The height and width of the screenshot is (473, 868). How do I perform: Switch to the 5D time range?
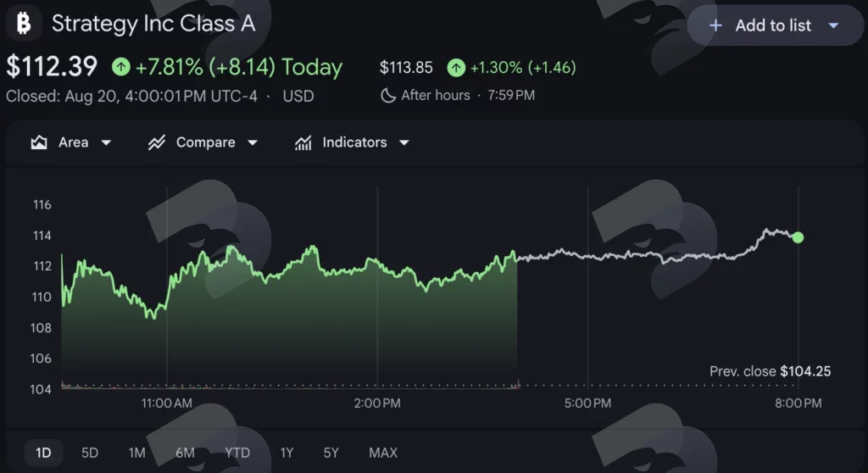pyautogui.click(x=90, y=453)
